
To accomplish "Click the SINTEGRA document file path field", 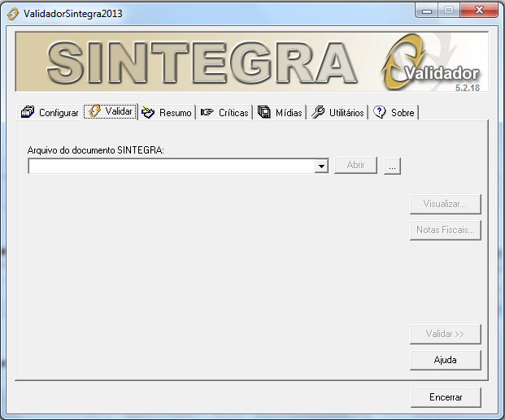I will click(171, 166).
